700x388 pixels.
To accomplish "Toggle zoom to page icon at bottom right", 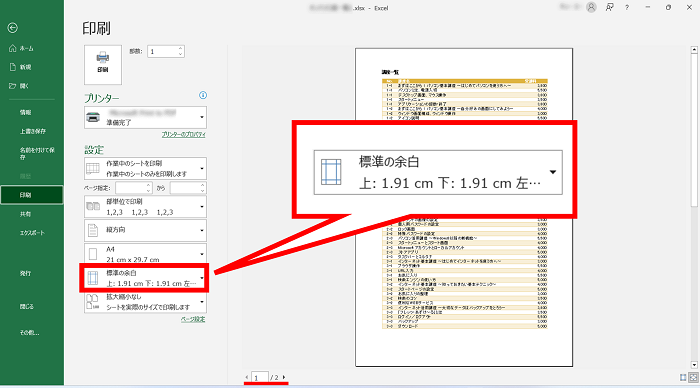I will tap(693, 378).
